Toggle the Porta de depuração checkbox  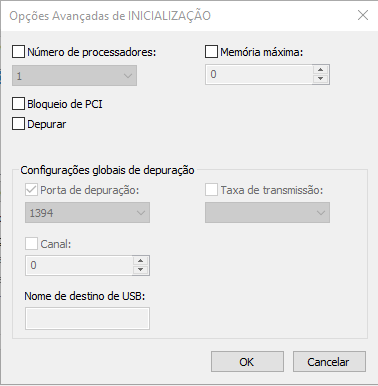pos(31,190)
